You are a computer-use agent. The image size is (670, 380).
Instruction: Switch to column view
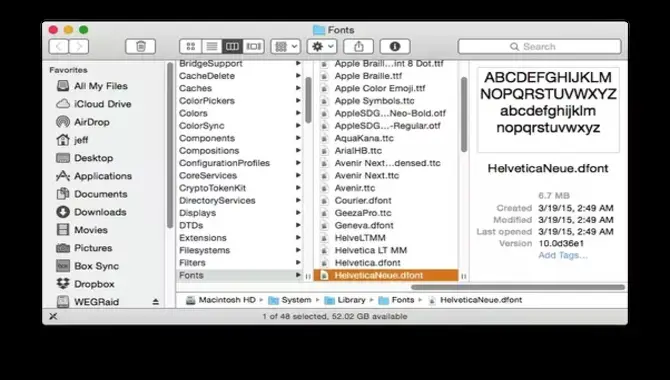[232, 47]
